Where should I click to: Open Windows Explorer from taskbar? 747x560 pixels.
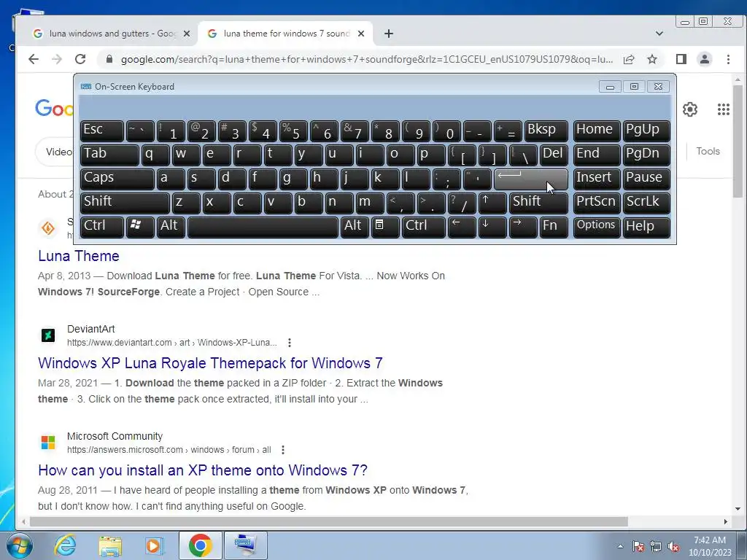[x=110, y=545]
